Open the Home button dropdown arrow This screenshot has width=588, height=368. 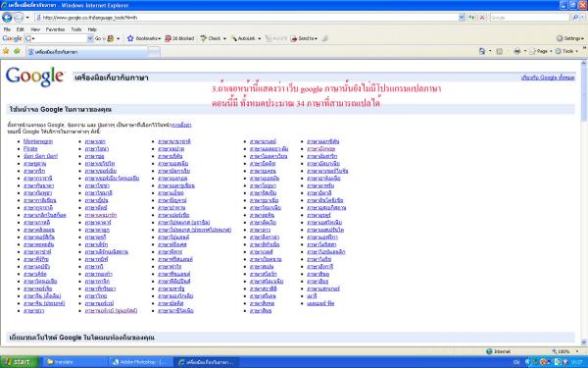490,51
